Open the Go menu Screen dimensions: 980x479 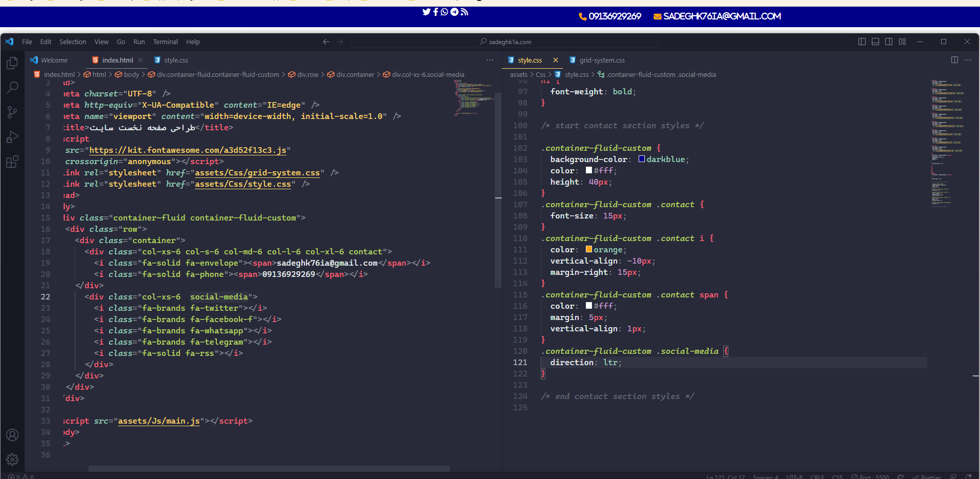121,42
